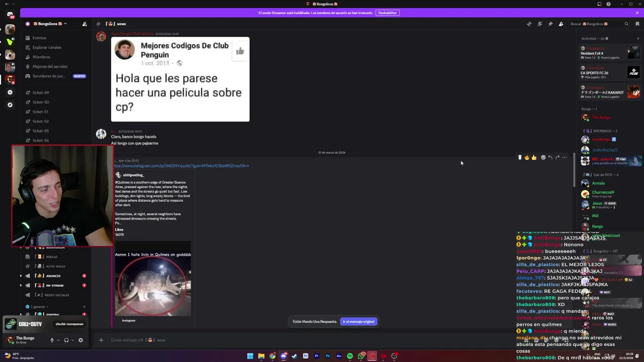
Task: Toggle channel notification settings bell
Action: [539, 24]
